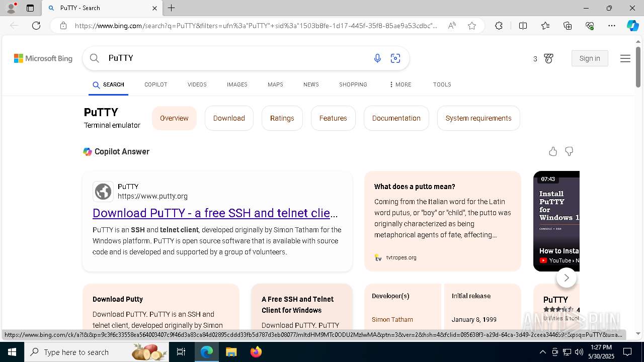Click next arrow on results carousel
Image resolution: width=644 pixels, height=362 pixels.
(x=567, y=278)
